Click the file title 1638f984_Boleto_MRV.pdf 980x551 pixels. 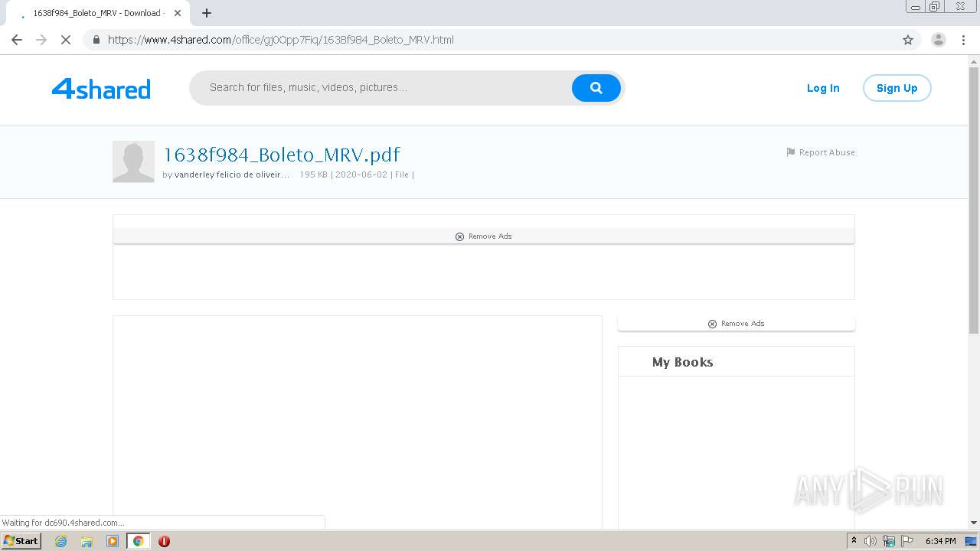click(282, 155)
